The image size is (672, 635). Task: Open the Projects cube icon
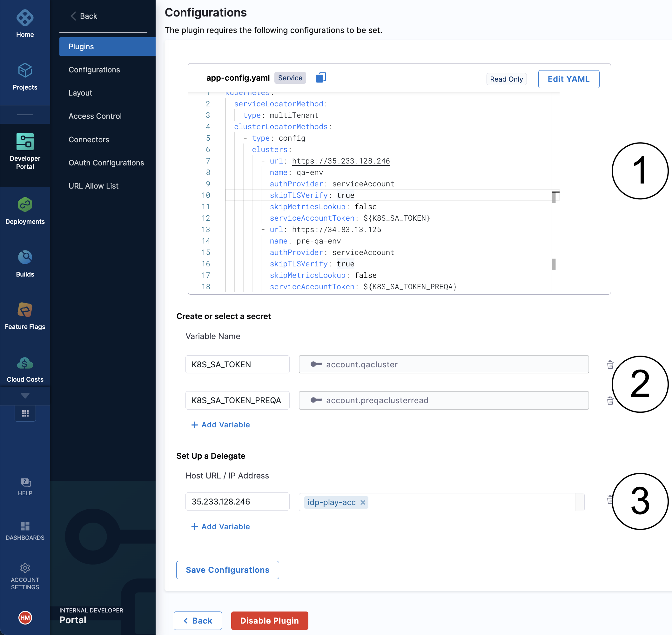25,70
